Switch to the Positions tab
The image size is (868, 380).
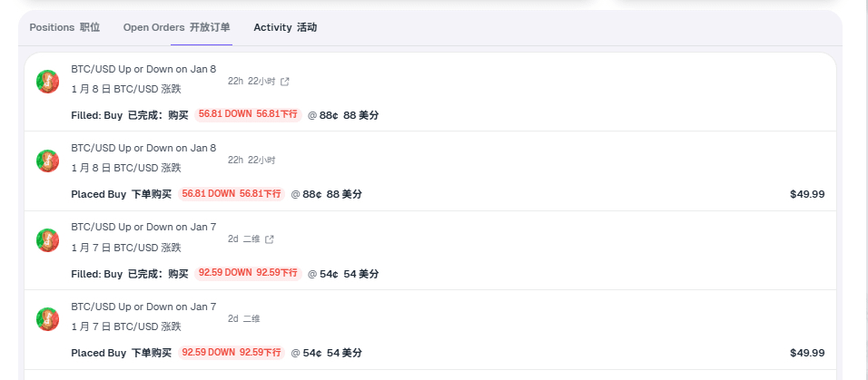pyautogui.click(x=64, y=27)
